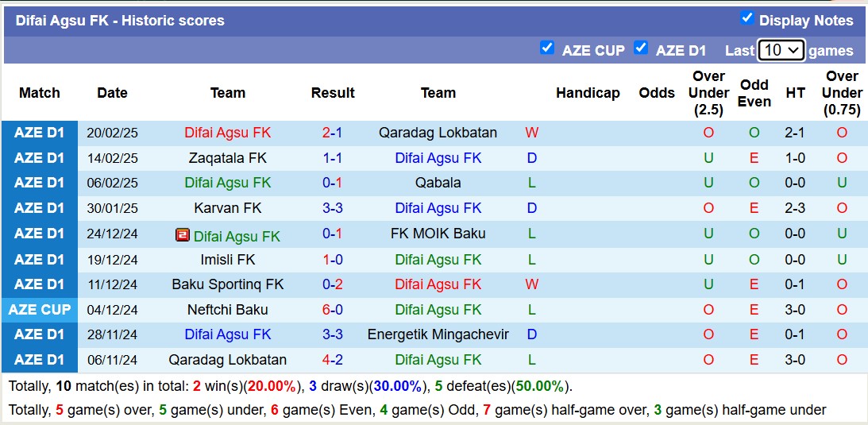Viewport: 868px width, 425px height.
Task: Click the 2-1 result against Qaradag Lokbatan
Action: click(333, 133)
